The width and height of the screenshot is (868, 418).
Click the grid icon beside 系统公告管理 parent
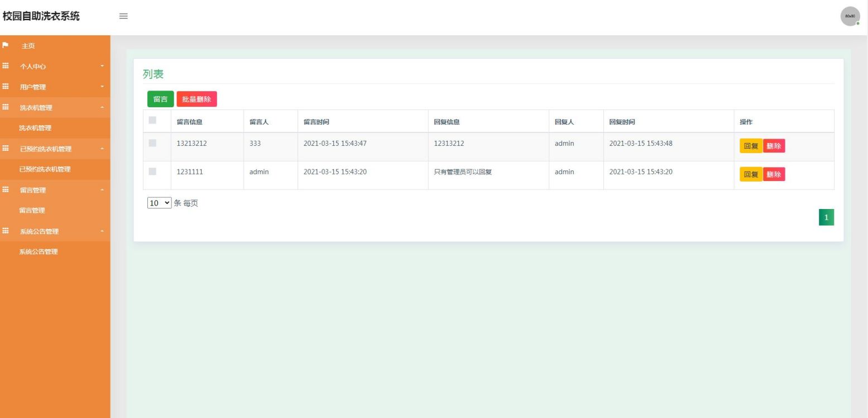click(6, 231)
